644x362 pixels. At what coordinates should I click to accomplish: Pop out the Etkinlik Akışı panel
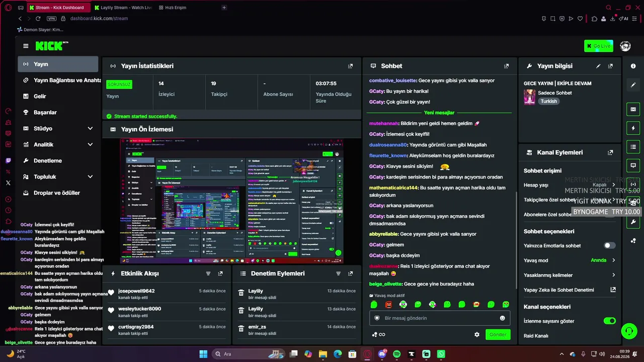pyautogui.click(x=220, y=274)
